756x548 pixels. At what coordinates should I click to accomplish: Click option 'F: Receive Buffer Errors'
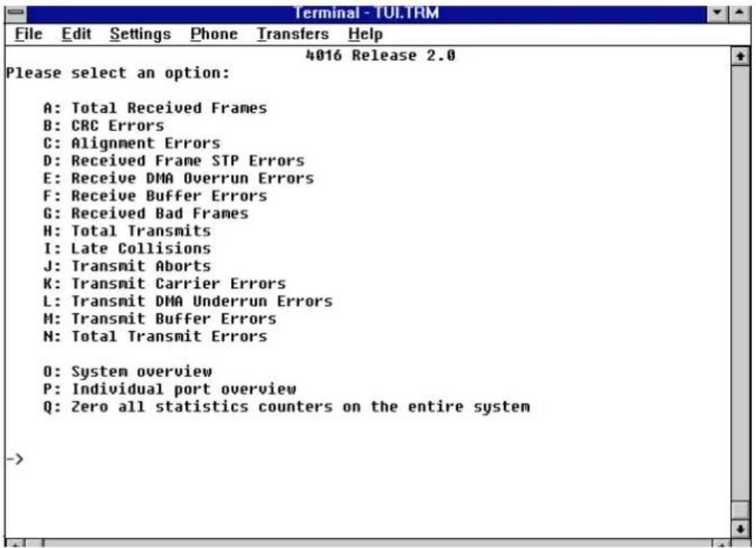click(x=155, y=195)
